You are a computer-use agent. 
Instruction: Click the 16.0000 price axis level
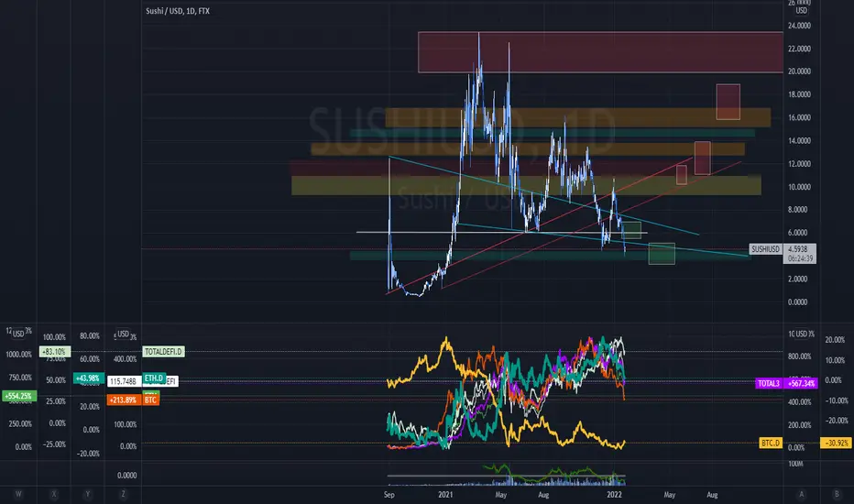point(800,117)
